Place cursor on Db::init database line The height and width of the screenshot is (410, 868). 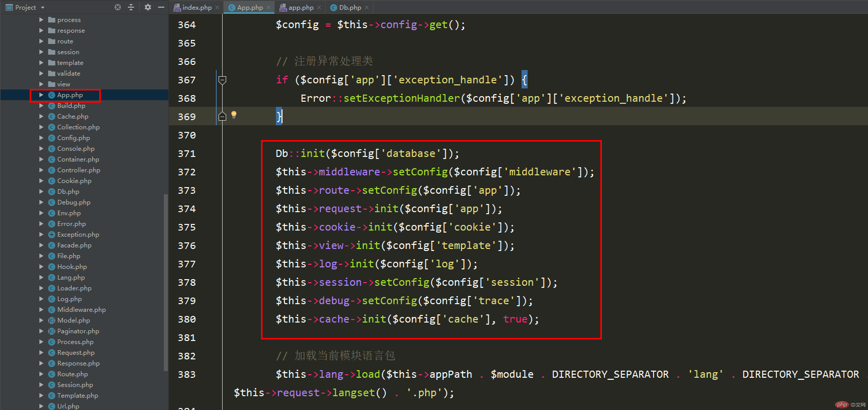point(367,153)
